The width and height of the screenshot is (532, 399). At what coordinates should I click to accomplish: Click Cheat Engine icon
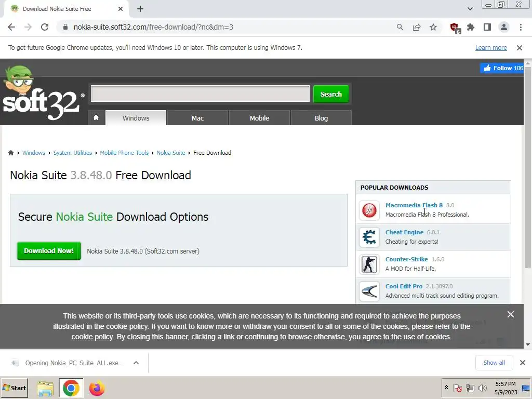(369, 237)
